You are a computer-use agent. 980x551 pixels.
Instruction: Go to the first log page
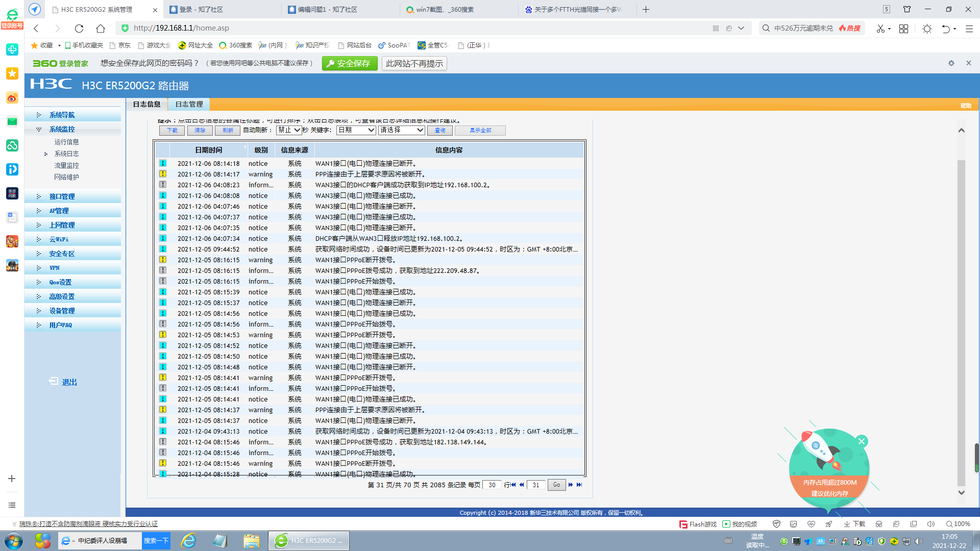[513, 485]
